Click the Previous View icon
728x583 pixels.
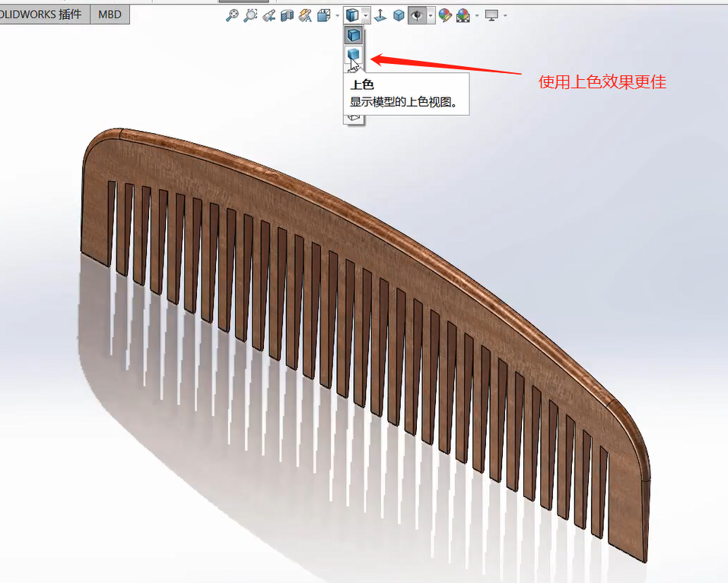pos(269,16)
